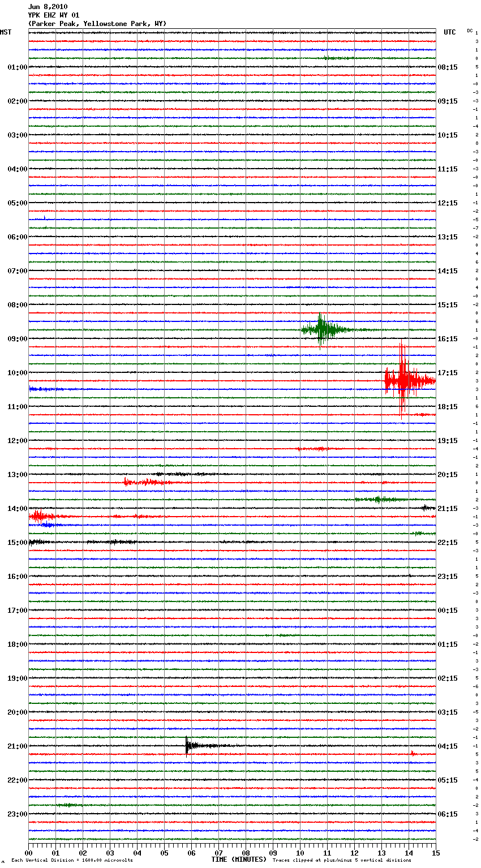Select the 01:00 MST time label
The image size is (481, 868).
point(18,67)
